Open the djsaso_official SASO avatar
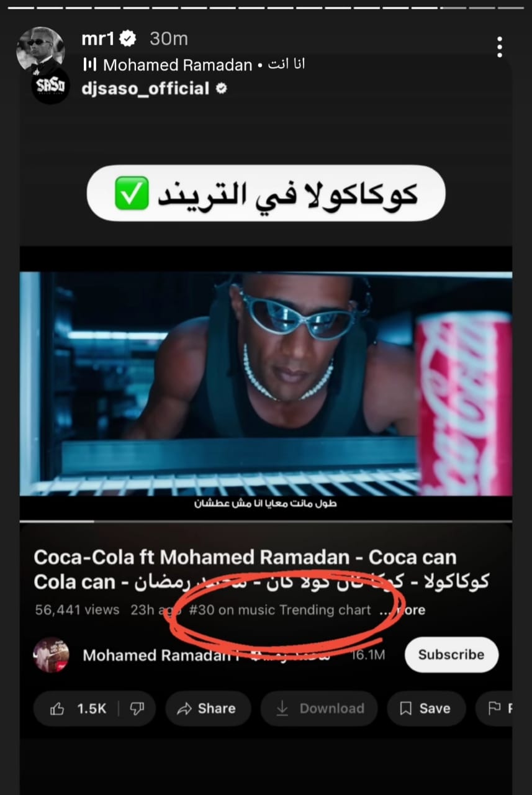This screenshot has height=795, width=532. [x=50, y=87]
